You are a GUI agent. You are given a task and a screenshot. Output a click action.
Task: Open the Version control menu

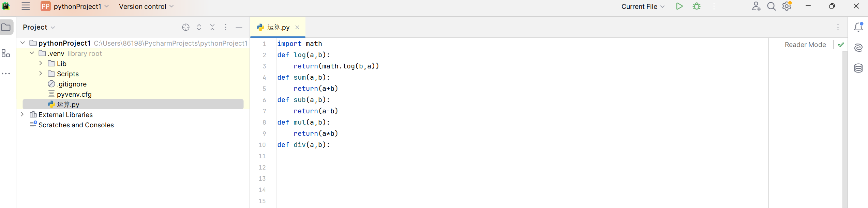(146, 6)
